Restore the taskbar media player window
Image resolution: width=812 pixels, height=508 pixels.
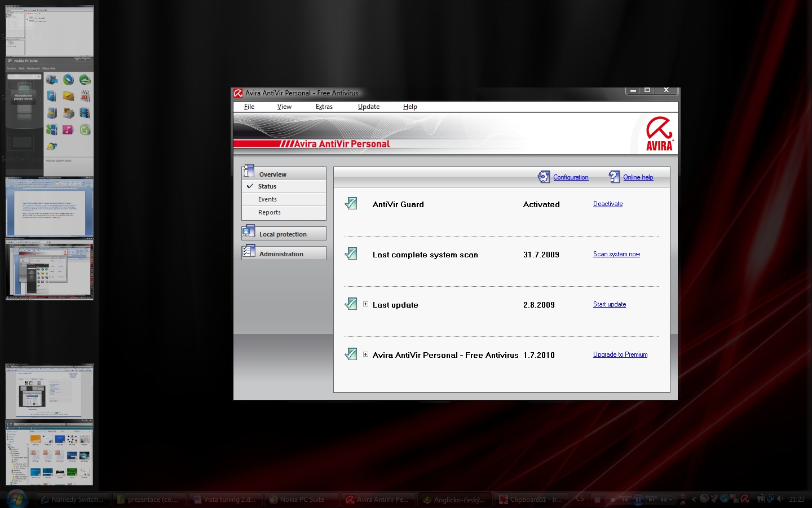[682, 503]
